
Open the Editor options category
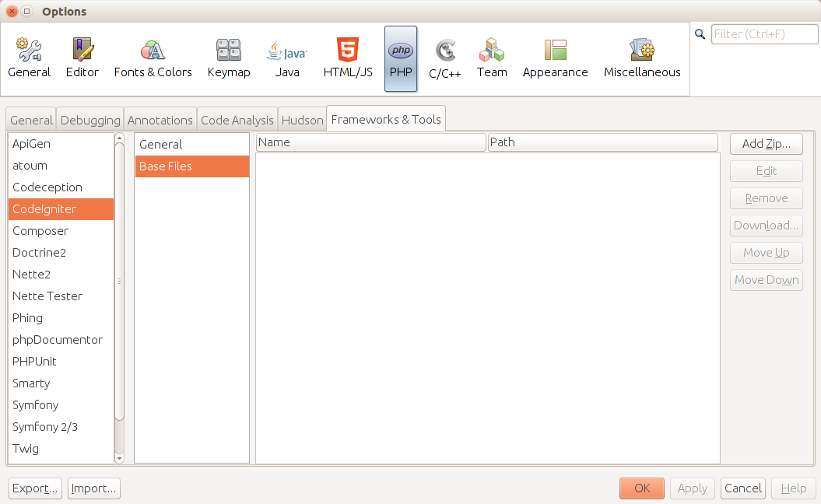click(x=82, y=58)
